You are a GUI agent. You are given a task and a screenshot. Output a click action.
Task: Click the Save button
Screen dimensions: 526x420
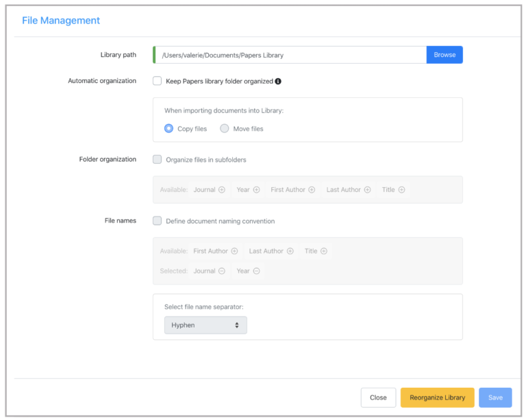(x=495, y=397)
